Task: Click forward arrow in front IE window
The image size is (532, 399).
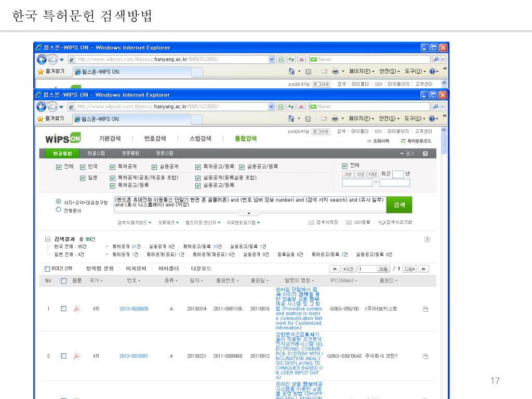Action: click(52, 107)
